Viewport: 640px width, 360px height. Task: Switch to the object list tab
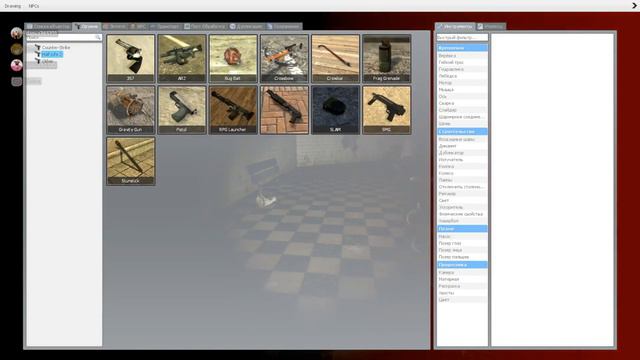(x=48, y=26)
